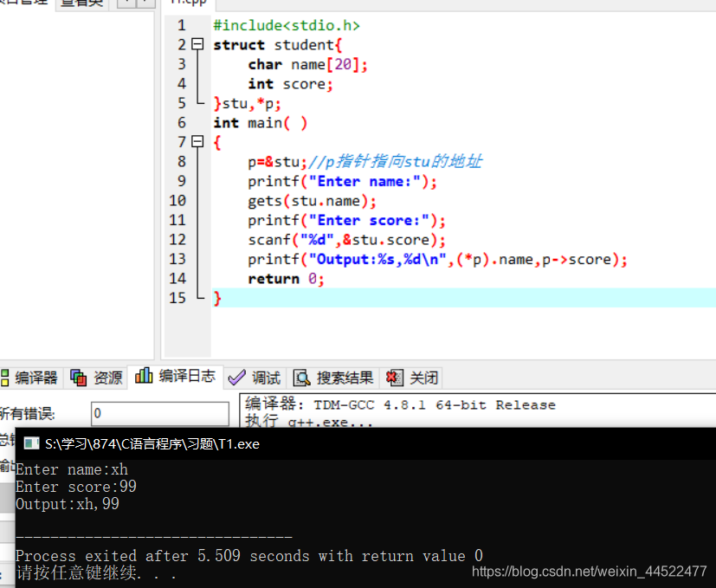The image size is (716, 588).
Task: Open the 编译器 (Compiler) tab
Action: click(x=30, y=378)
